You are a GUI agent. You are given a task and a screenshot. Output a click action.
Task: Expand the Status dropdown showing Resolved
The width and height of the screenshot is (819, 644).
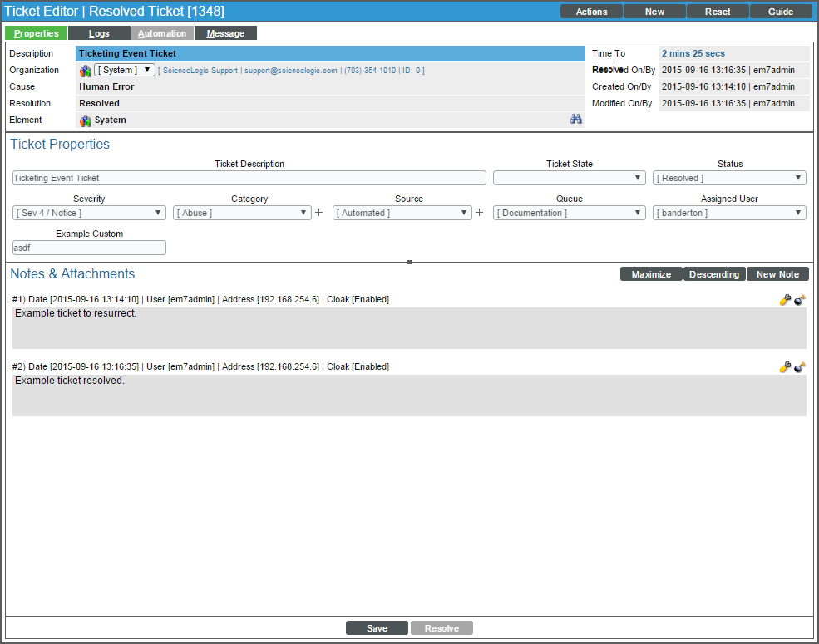(728, 178)
